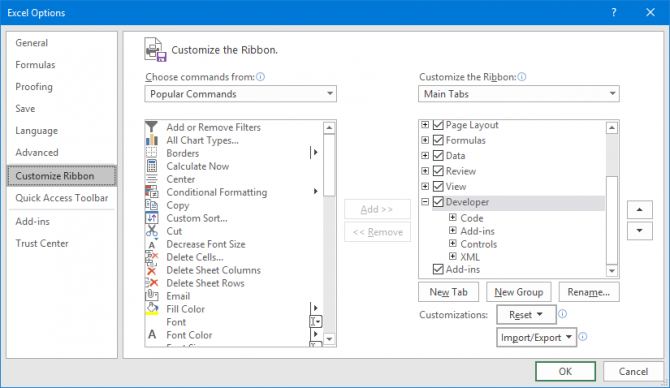The width and height of the screenshot is (670, 388).
Task: Click the Decrease Font Size icon
Action: coord(153,244)
